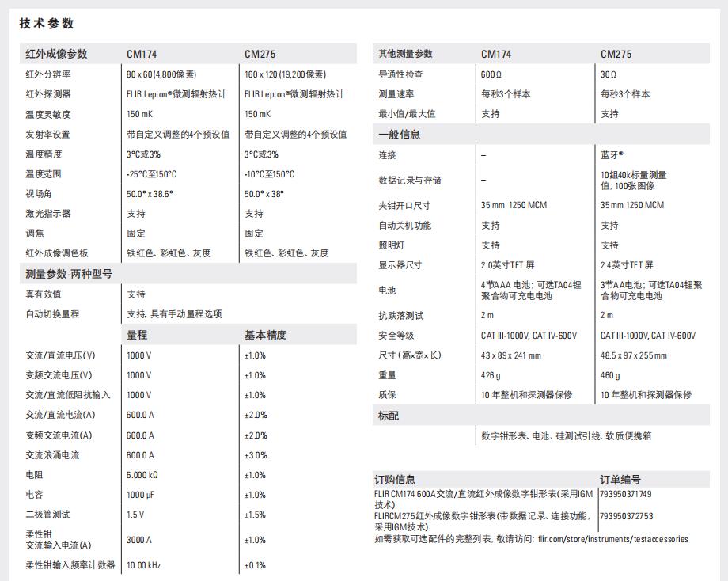Select the 30Ω continuity value
The height and width of the screenshot is (581, 728).
click(x=609, y=74)
